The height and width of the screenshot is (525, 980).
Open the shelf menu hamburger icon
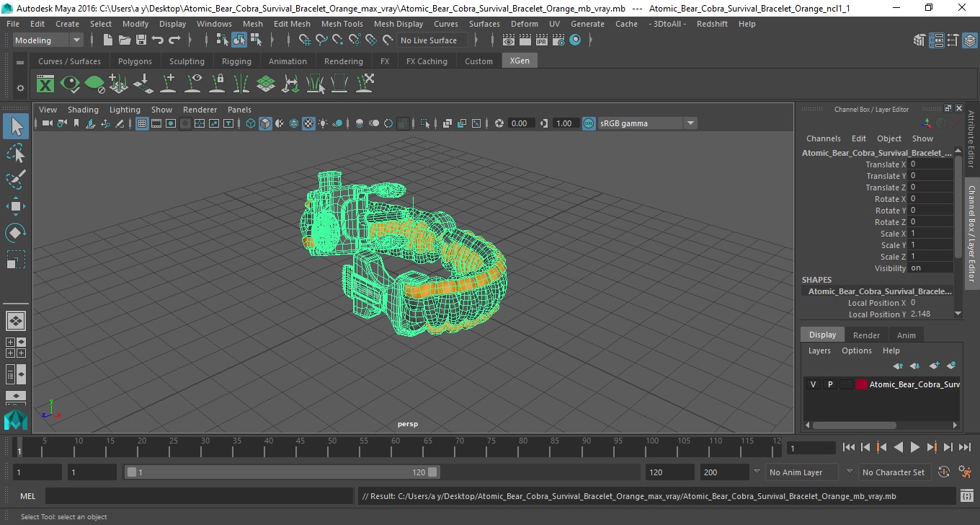coord(20,62)
